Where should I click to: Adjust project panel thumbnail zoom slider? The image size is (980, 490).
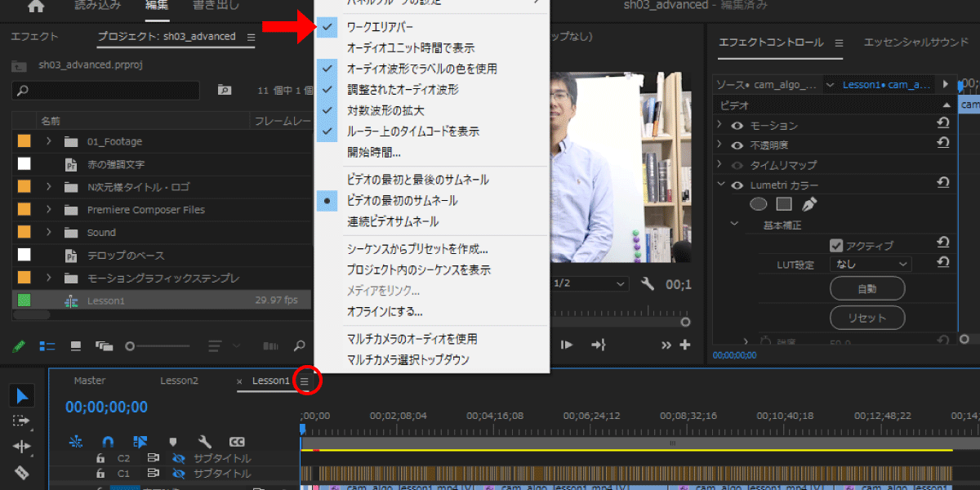(x=130, y=346)
